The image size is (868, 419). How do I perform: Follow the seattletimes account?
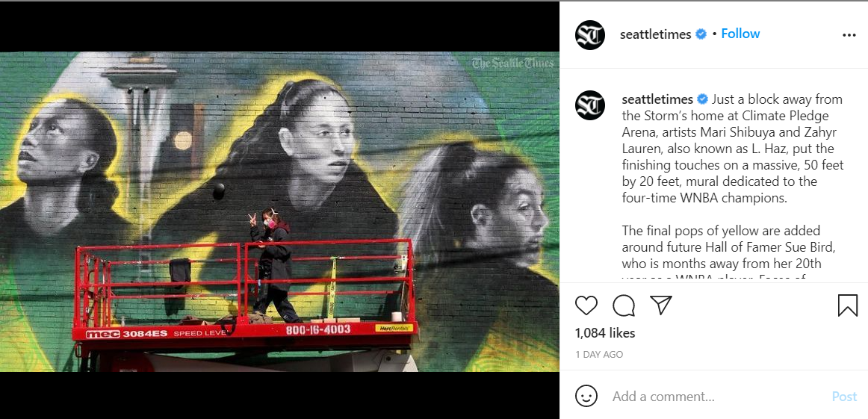740,34
